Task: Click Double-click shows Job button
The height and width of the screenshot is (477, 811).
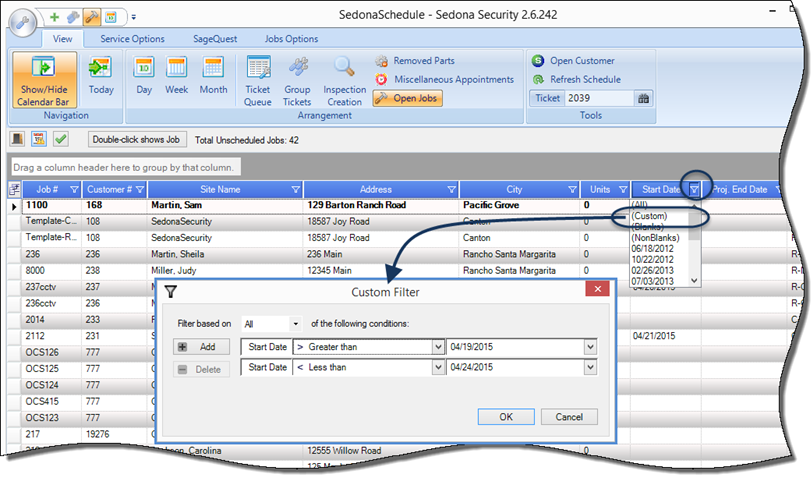Action: 137,140
